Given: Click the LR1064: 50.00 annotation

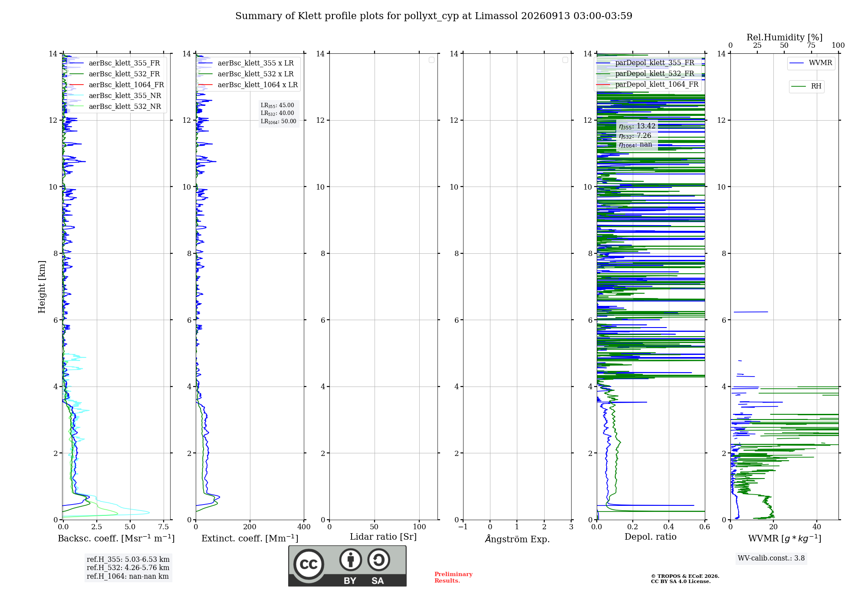Looking at the screenshot, I should point(279,121).
